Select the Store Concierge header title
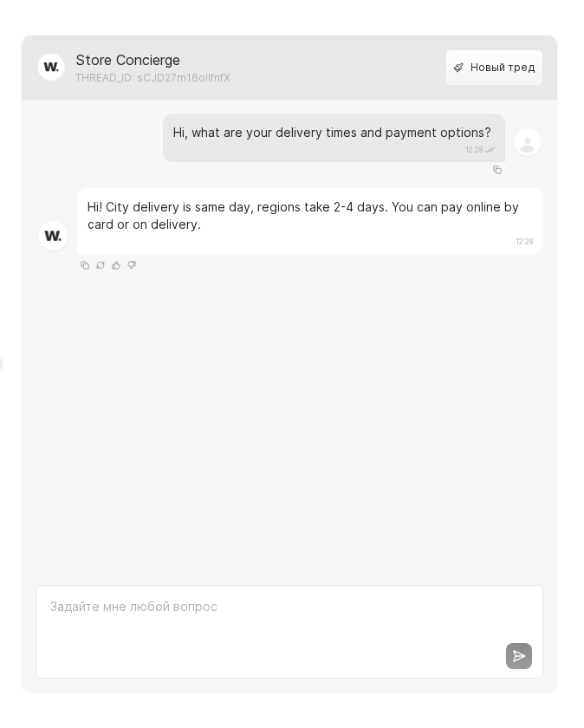 tap(127, 60)
